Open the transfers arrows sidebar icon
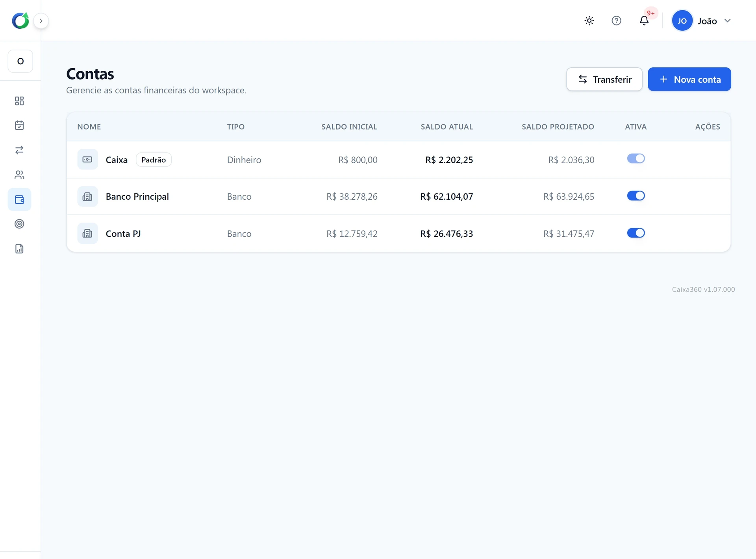This screenshot has height=559, width=756. coord(19,150)
